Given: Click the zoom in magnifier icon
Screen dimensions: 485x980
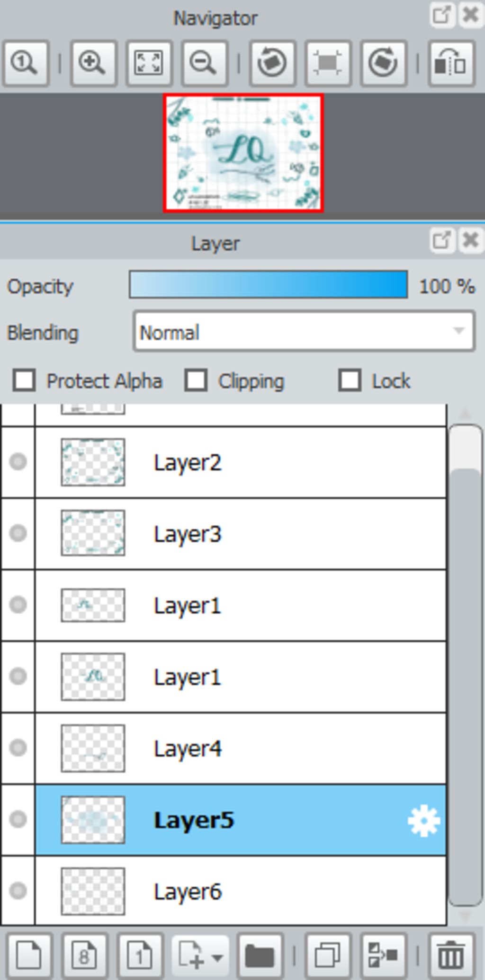Looking at the screenshot, I should tap(93, 63).
